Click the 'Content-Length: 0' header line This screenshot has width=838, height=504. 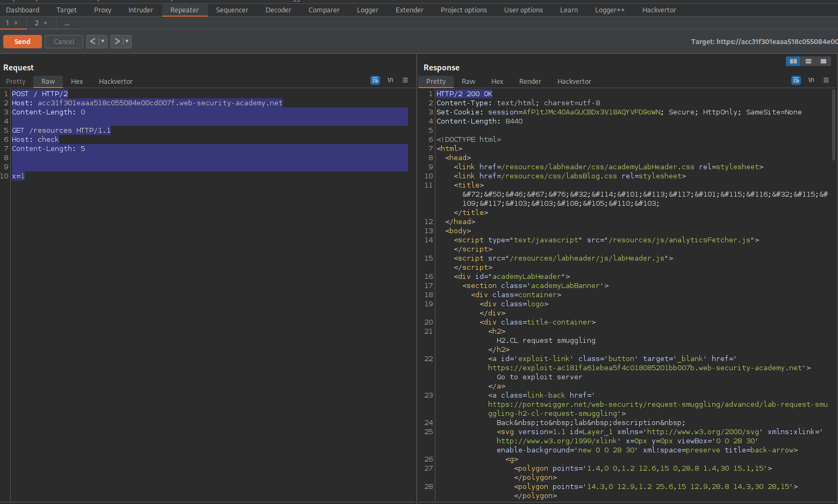pyautogui.click(x=49, y=112)
